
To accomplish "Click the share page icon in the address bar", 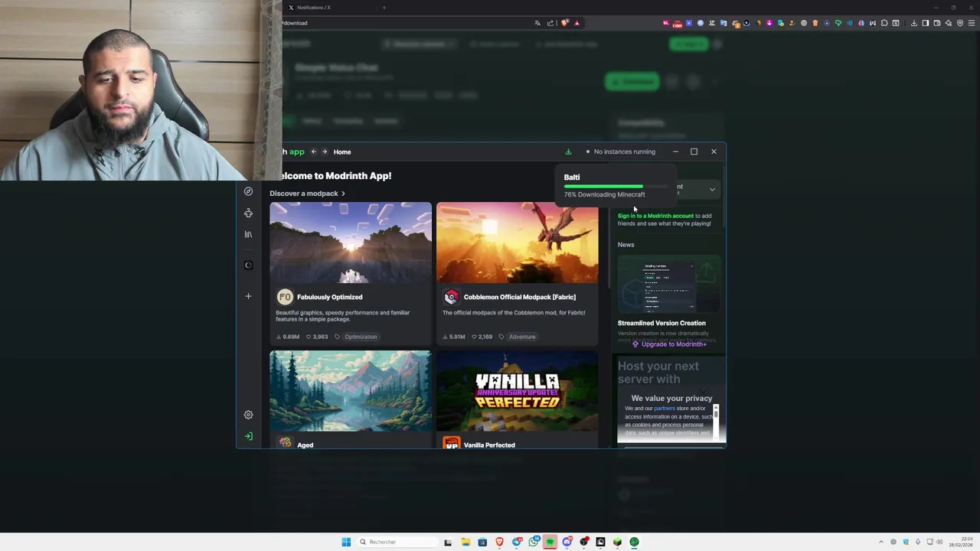I will [x=550, y=23].
